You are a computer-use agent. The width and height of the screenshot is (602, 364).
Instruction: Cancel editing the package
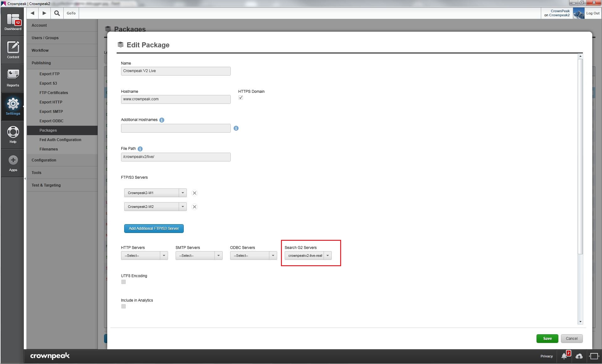tap(572, 339)
